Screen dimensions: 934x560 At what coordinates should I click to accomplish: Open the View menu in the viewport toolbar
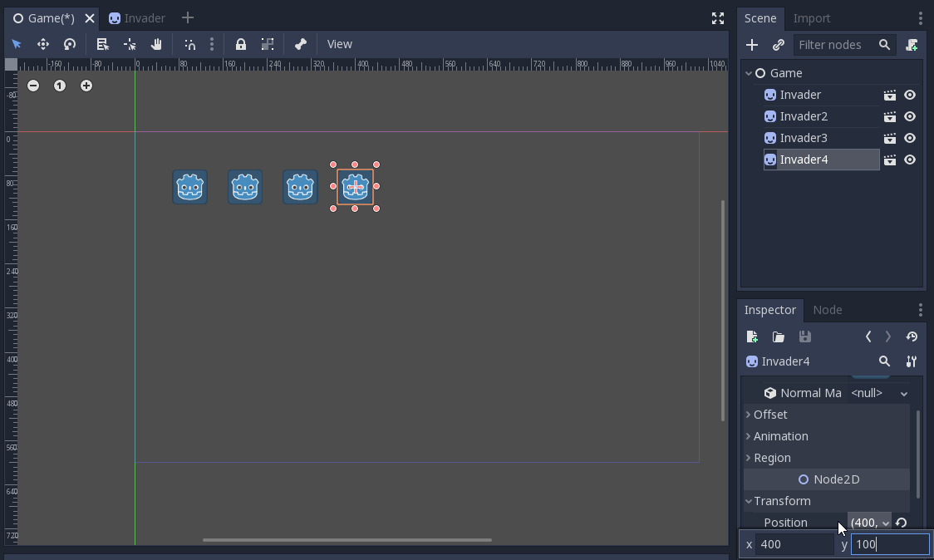(x=340, y=44)
